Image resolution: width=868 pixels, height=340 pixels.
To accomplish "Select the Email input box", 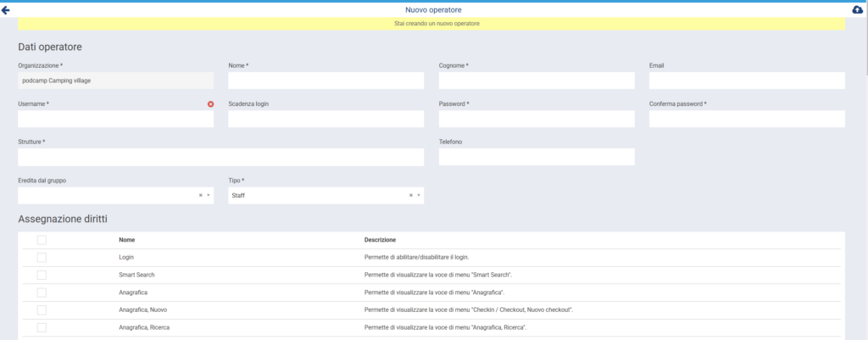I will 747,81.
